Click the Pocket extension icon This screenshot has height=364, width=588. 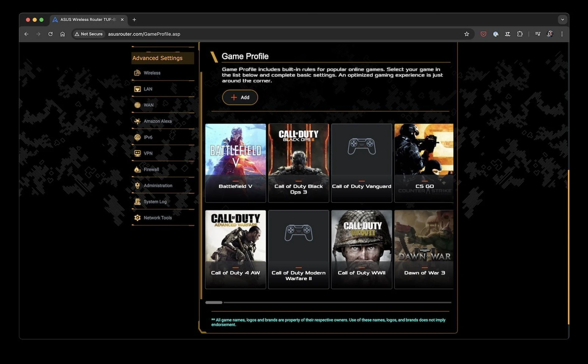point(483,34)
